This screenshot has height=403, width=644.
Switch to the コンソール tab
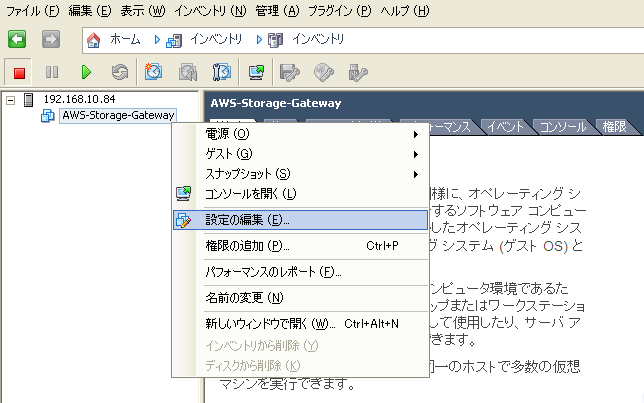tap(563, 127)
